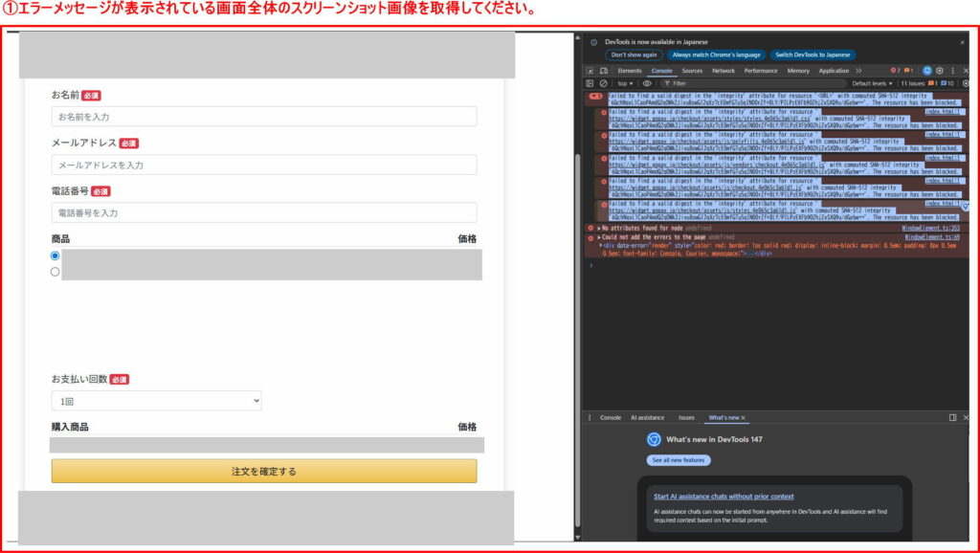The width and height of the screenshot is (980, 553).
Task: Open DevTools settings gear icon
Action: [940, 71]
